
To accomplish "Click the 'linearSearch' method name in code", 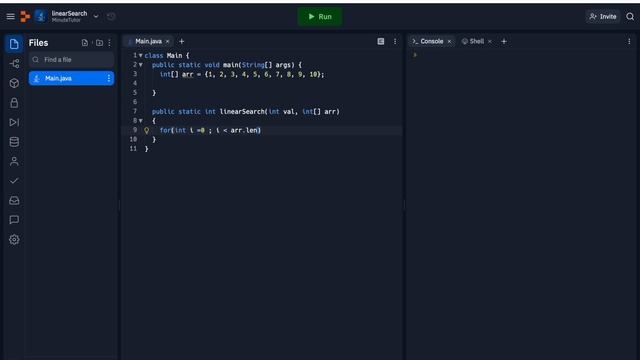I will tap(242, 111).
